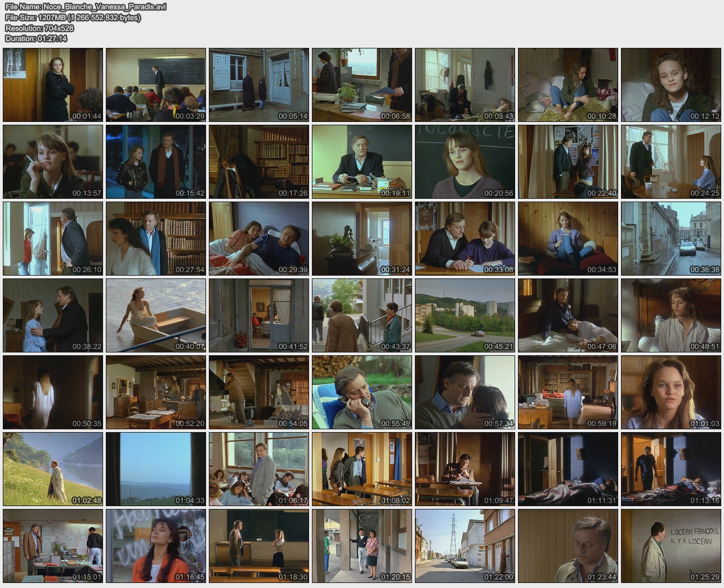724x588 pixels.
Task: Open the thumbnail at 00:15:42
Action: pyautogui.click(x=156, y=161)
